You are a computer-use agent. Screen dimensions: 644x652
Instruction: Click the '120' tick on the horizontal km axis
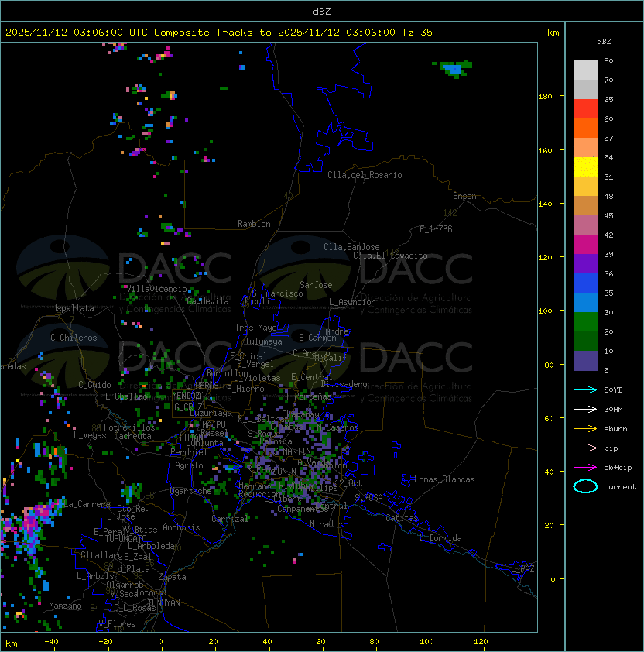pos(481,642)
